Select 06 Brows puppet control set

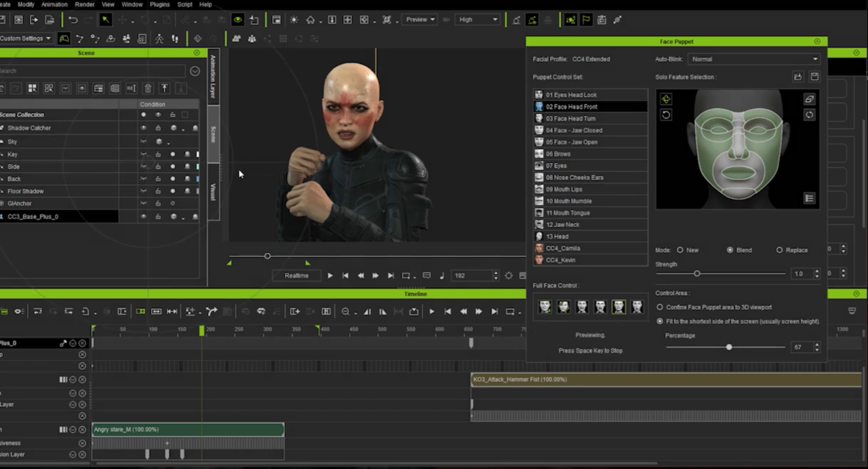[590, 153]
